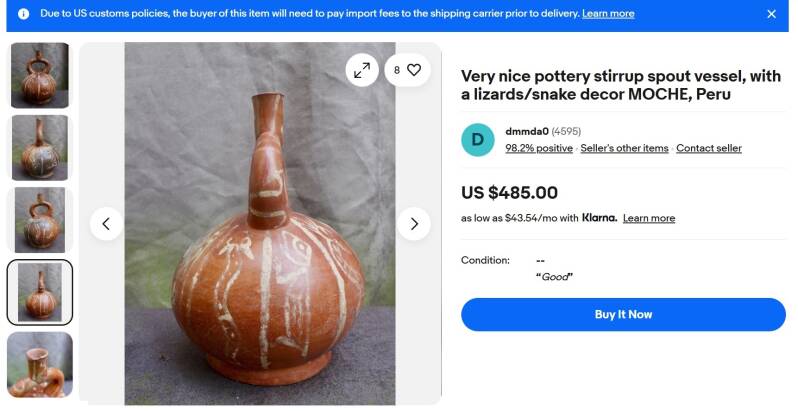Click Learn more in the customs banner
This screenshot has width=798, height=411.
coord(608,14)
